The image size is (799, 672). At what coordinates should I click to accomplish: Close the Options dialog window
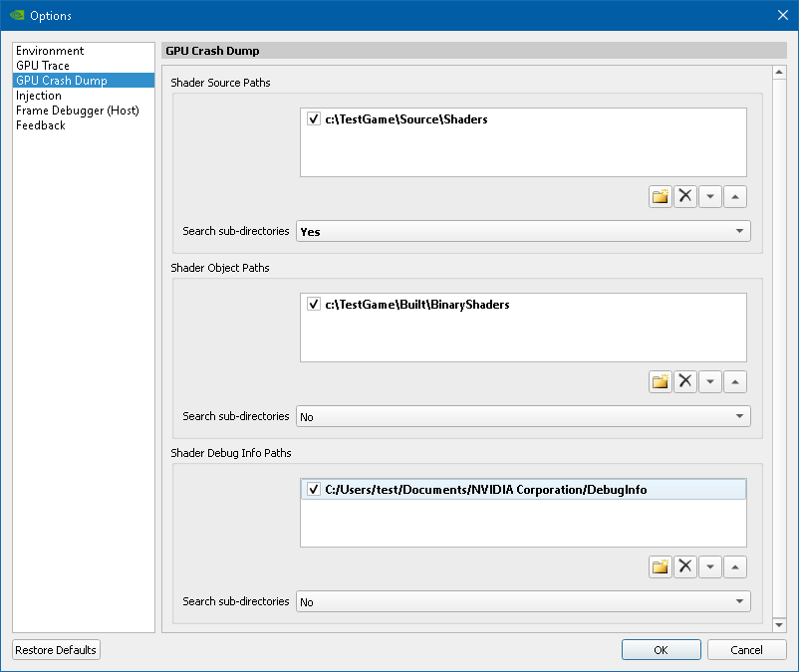(x=782, y=15)
